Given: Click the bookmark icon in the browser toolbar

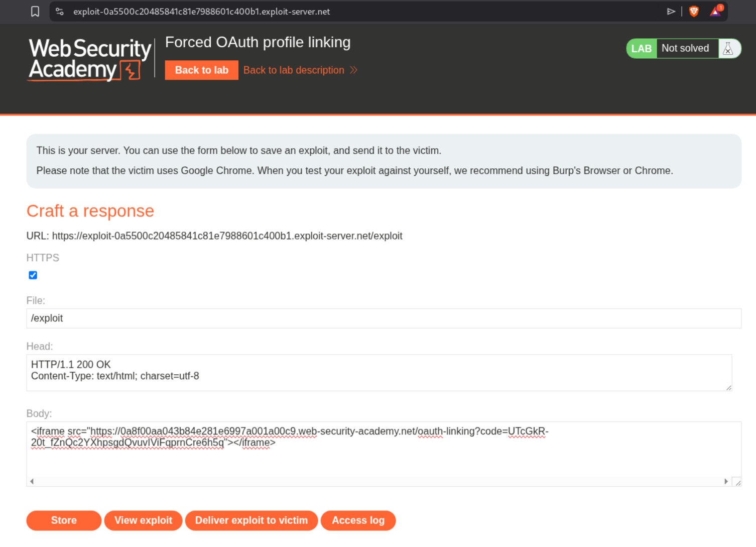Looking at the screenshot, I should click(x=35, y=12).
